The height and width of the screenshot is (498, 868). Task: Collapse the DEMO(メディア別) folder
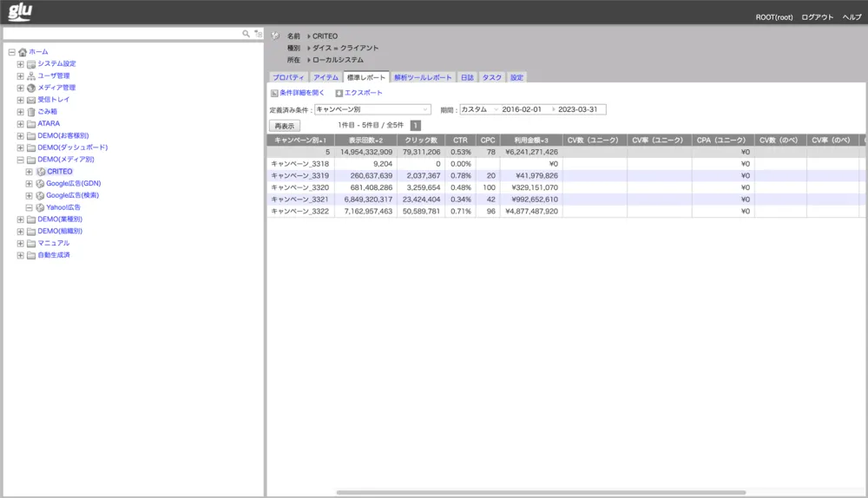(x=20, y=160)
